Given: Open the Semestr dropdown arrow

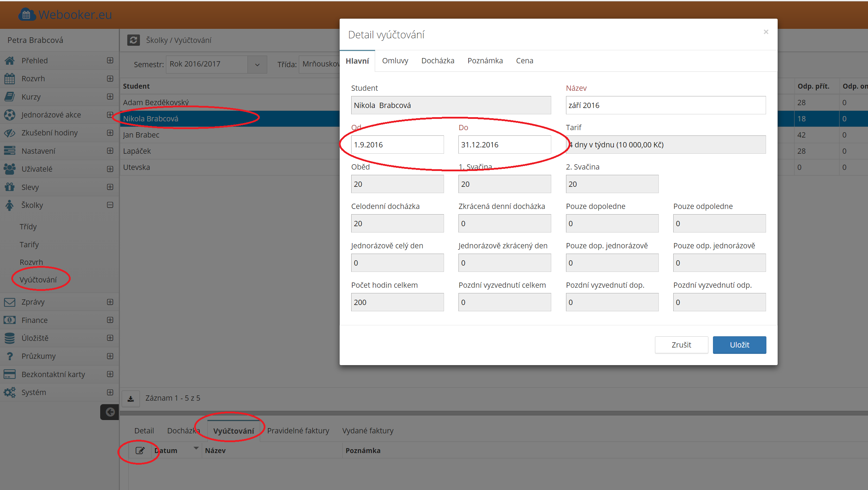Looking at the screenshot, I should point(257,65).
